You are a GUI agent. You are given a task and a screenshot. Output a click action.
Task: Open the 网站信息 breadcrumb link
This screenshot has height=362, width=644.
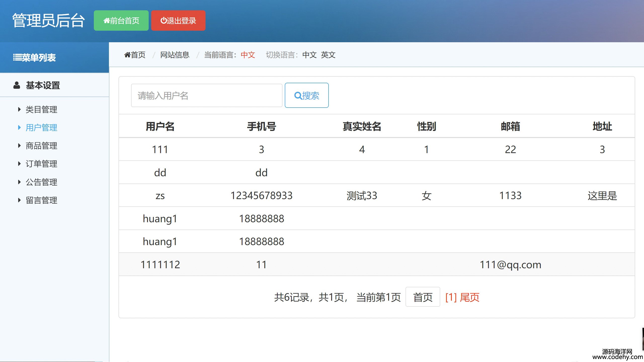click(x=175, y=55)
